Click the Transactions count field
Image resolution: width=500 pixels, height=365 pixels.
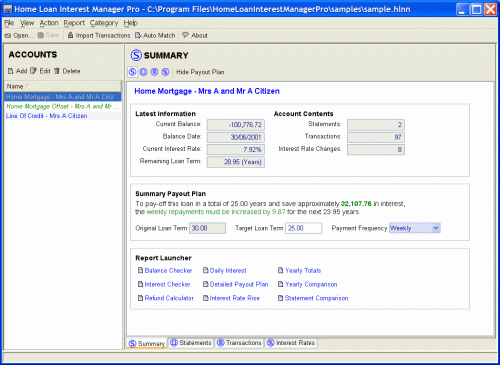click(x=376, y=137)
